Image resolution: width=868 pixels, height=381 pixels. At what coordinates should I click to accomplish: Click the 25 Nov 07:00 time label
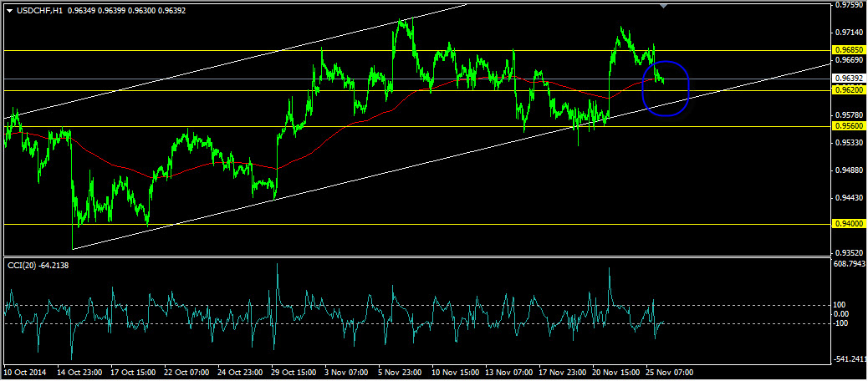point(667,373)
